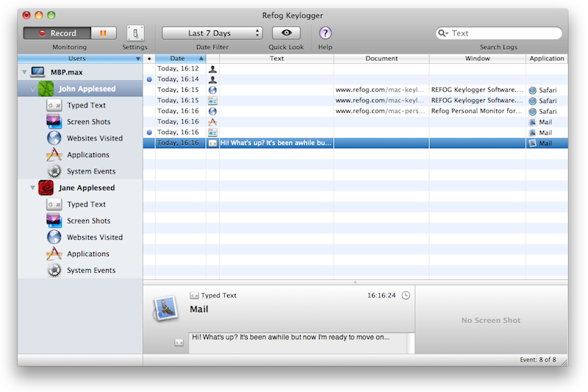This screenshot has width=588, height=392.
Task: Select the www.refog.com/mac-pers... document cell
Action: click(381, 111)
